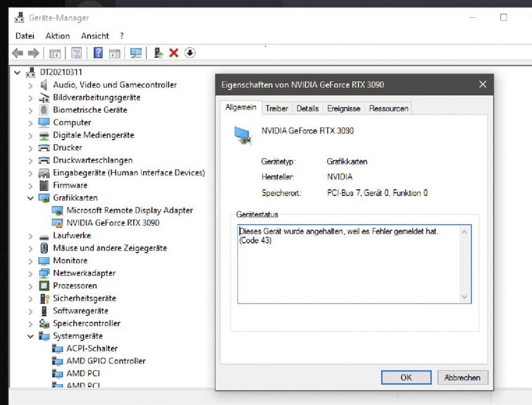532x405 pixels.
Task: Click the Microsoft Remote Display Adapter icon
Action: coord(58,211)
